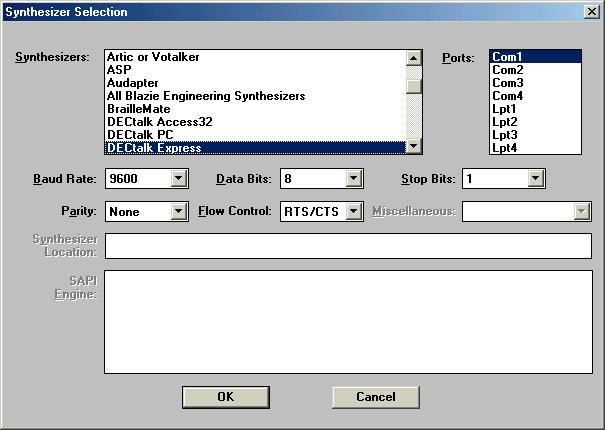Pick Lpt3 in the Ports list
This screenshot has width=605, height=430.
(535, 135)
